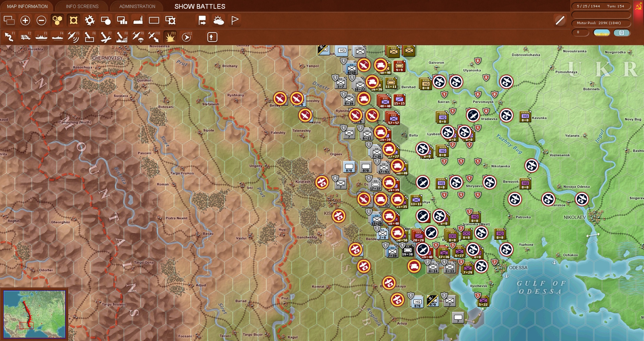Select the unit counter labeled 9=9

399,66
